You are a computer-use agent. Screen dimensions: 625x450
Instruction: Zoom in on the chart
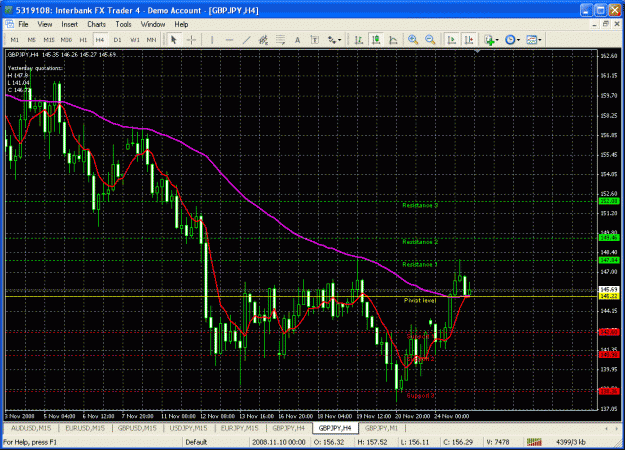pos(413,40)
